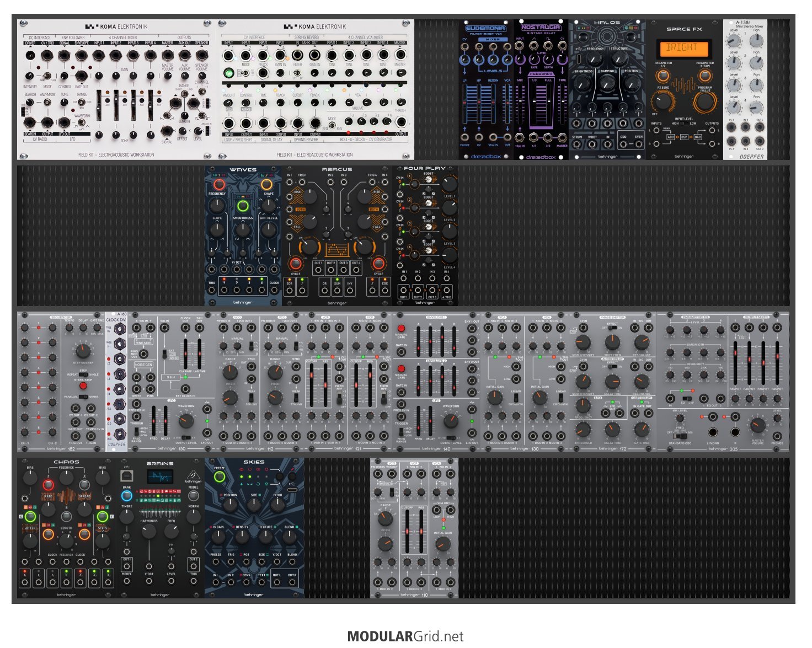Click the STEP NUMBER knob on the 182 sequencer
The height and width of the screenshot is (648, 812).
pyautogui.click(x=83, y=350)
